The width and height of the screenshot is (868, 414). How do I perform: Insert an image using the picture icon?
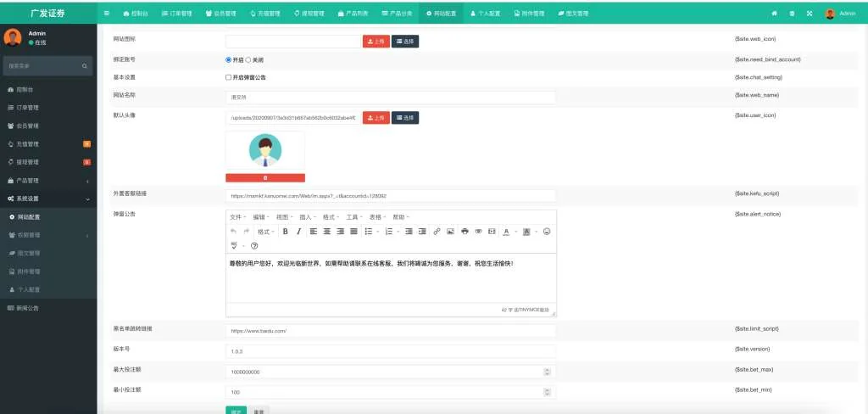pyautogui.click(x=451, y=231)
